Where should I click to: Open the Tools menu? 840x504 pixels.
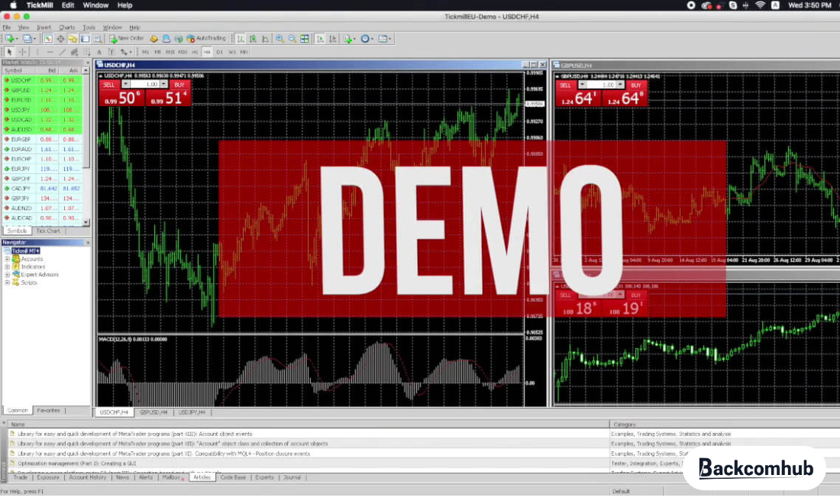pyautogui.click(x=89, y=27)
